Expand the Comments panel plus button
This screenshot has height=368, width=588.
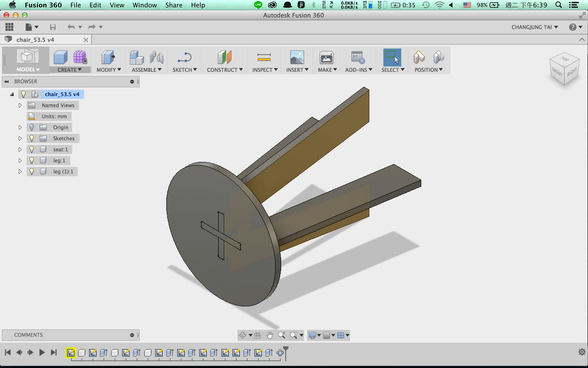click(x=132, y=335)
